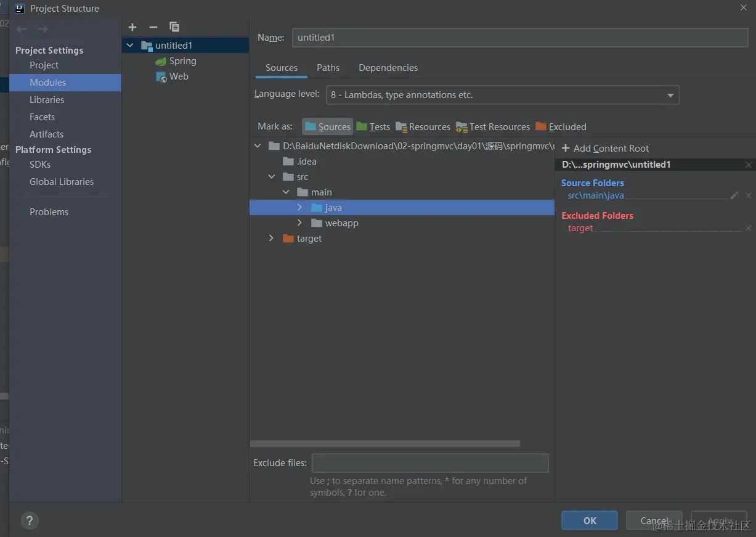
Task: Select untitled1 in the module list
Action: point(185,46)
